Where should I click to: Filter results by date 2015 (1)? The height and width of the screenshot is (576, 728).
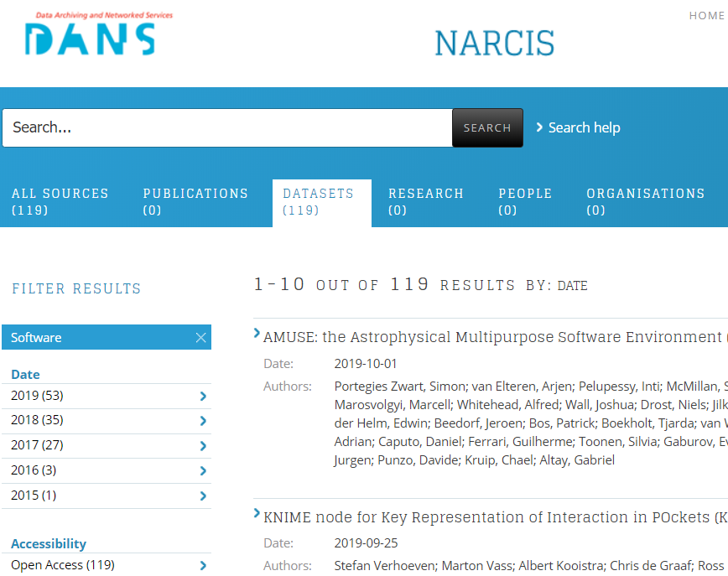[x=107, y=496]
